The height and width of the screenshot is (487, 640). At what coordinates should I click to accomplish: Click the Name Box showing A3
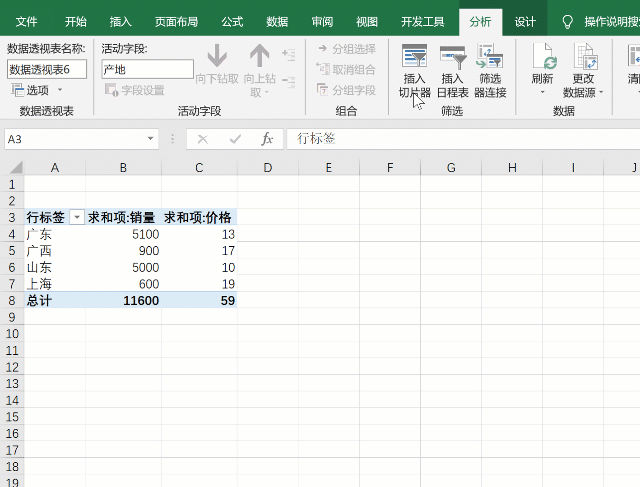click(x=74, y=139)
